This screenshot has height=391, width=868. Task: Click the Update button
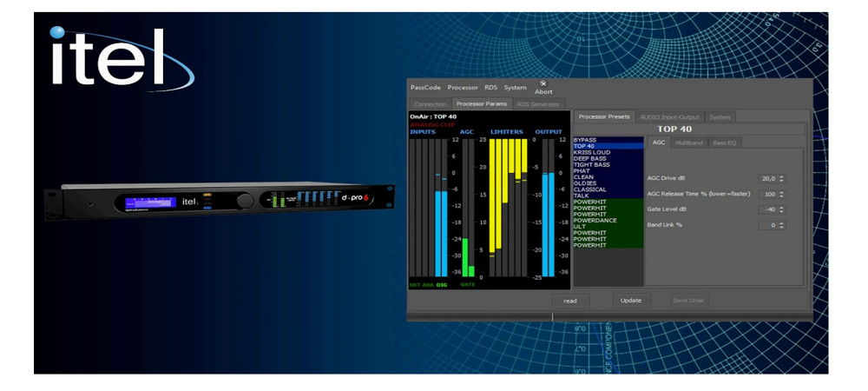tap(631, 300)
